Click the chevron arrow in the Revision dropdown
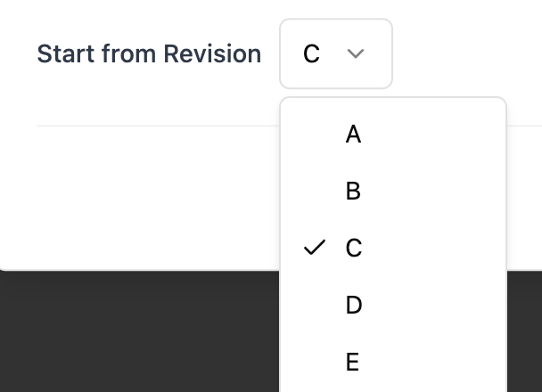The height and width of the screenshot is (392, 542). [356, 54]
